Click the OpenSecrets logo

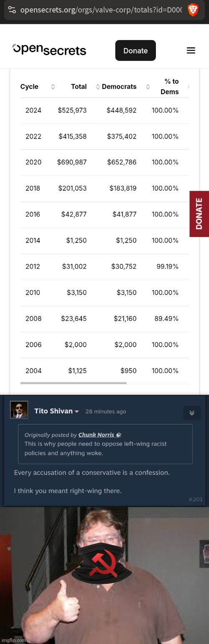49,50
